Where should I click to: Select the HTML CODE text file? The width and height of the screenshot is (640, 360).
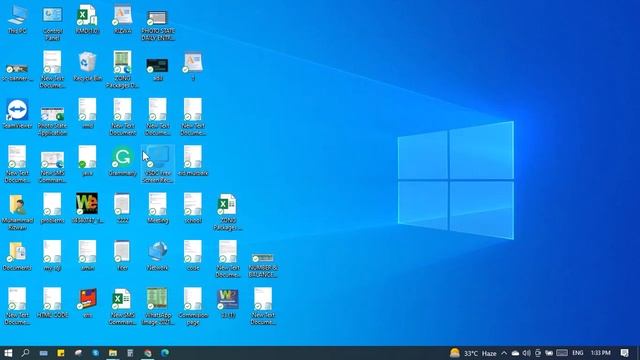[x=52, y=304]
